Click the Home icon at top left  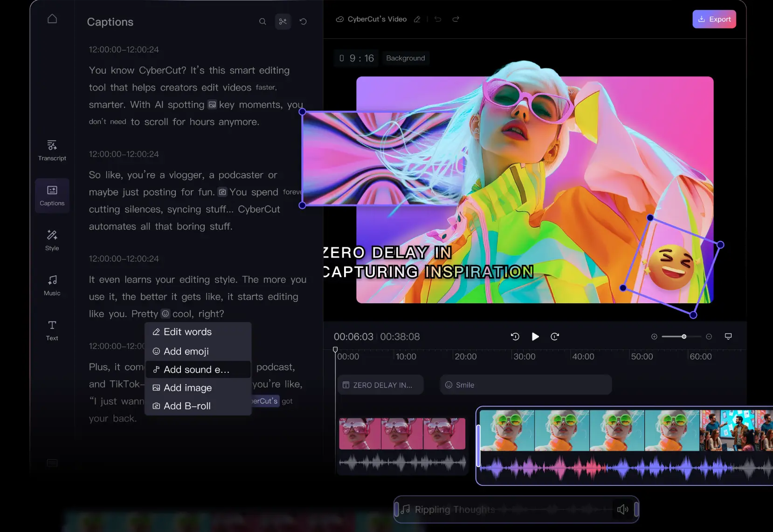[x=52, y=18]
